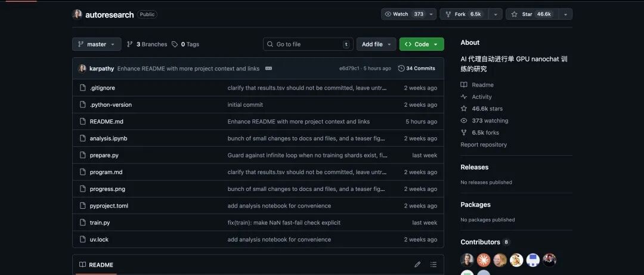Click the Go to file search field
This screenshot has height=275, width=644.
(308, 44)
